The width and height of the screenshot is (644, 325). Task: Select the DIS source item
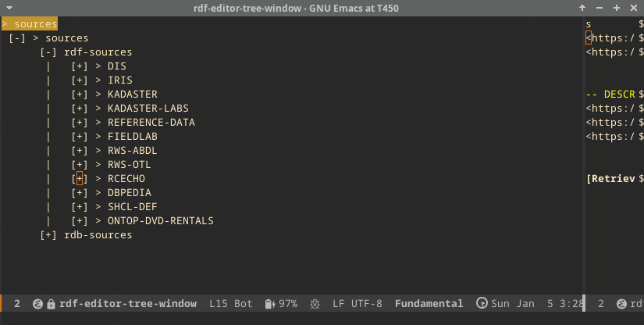pyautogui.click(x=117, y=66)
